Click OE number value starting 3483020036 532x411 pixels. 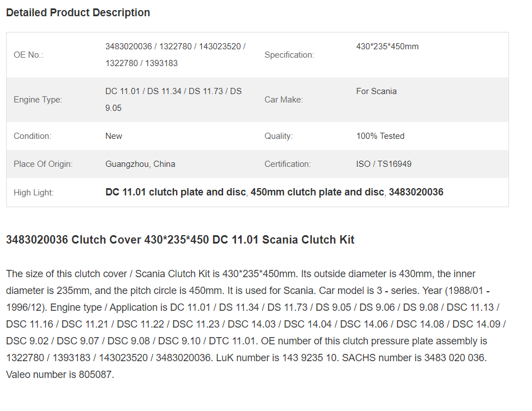tap(175, 55)
